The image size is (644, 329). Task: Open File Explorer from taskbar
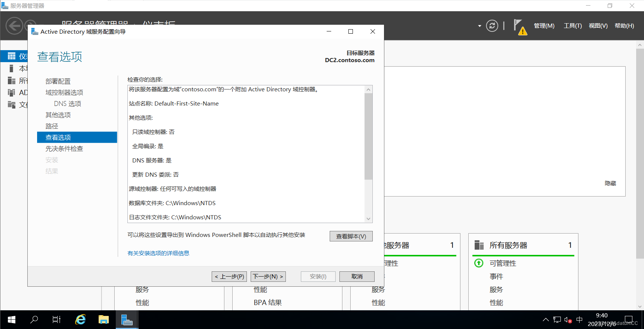pyautogui.click(x=104, y=320)
